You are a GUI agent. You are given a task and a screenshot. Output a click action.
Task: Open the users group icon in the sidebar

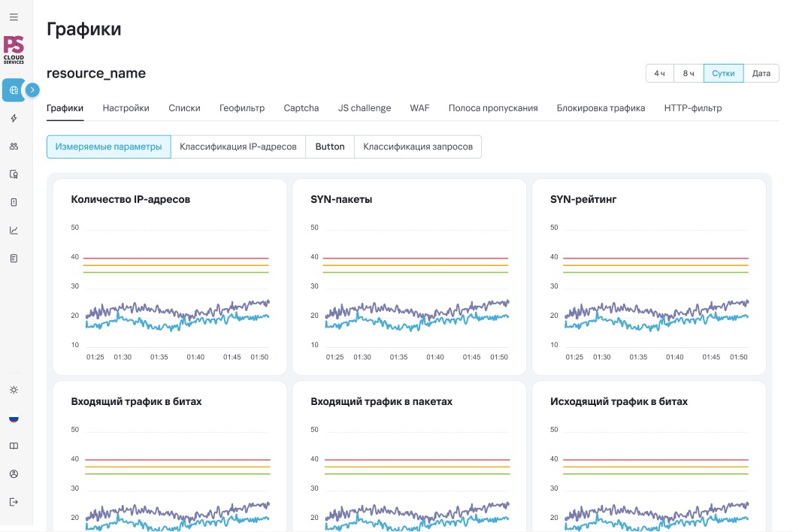(x=14, y=146)
